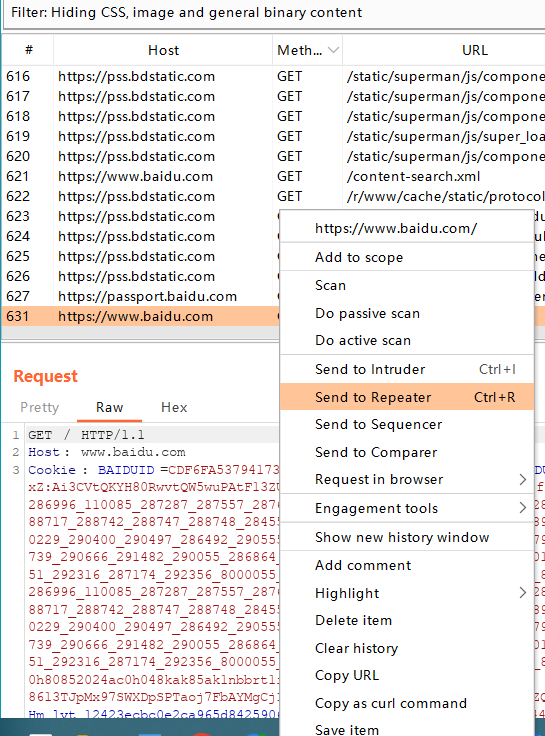The image size is (545, 736).
Task: Select history row 621 www.baidu.com
Action: tap(273, 176)
